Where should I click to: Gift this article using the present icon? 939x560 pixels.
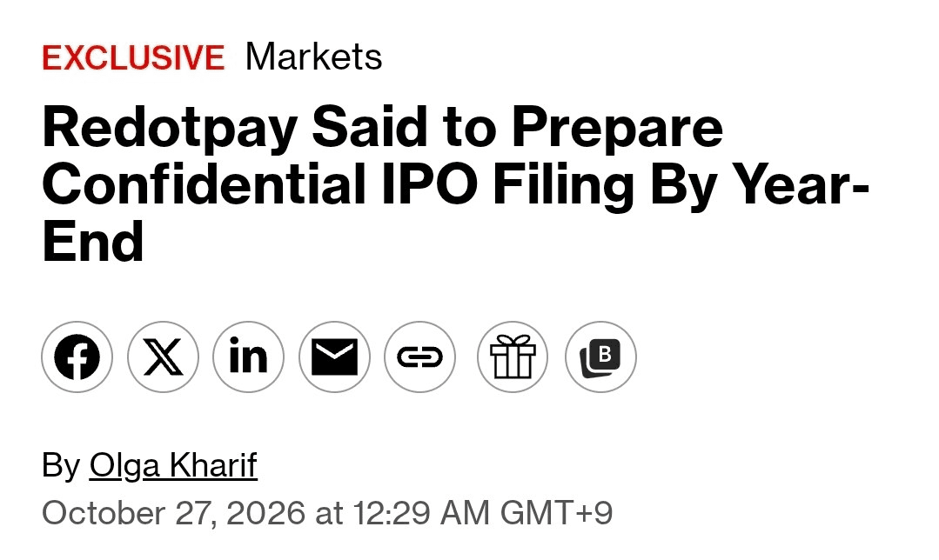pyautogui.click(x=513, y=357)
